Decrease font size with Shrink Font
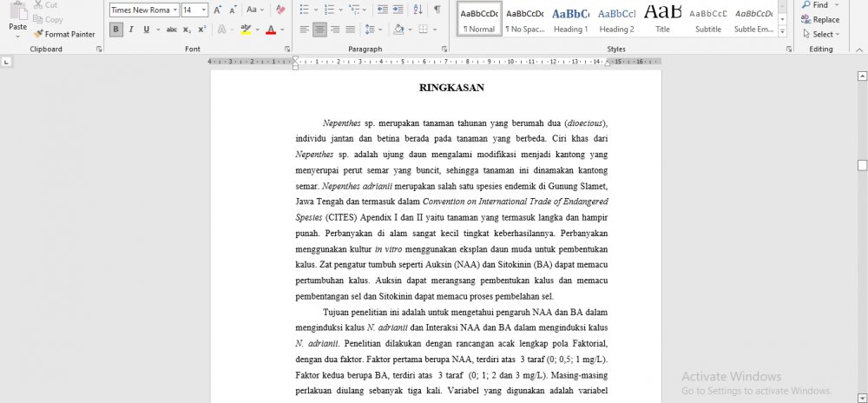868x403 pixels. [233, 10]
